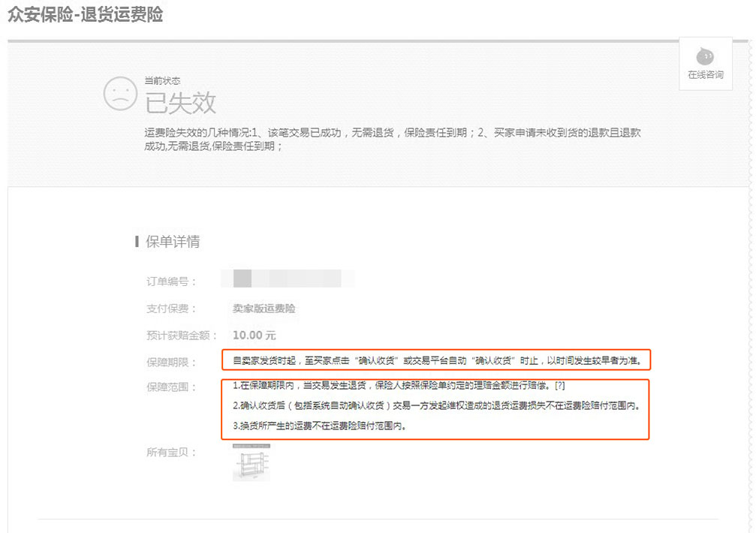The width and height of the screenshot is (756, 533).
Task: Click the 保障范围 label
Action: click(171, 387)
